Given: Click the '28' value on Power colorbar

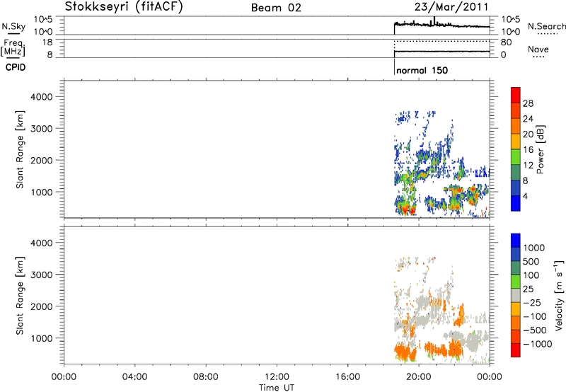Looking at the screenshot, I should [x=528, y=103].
